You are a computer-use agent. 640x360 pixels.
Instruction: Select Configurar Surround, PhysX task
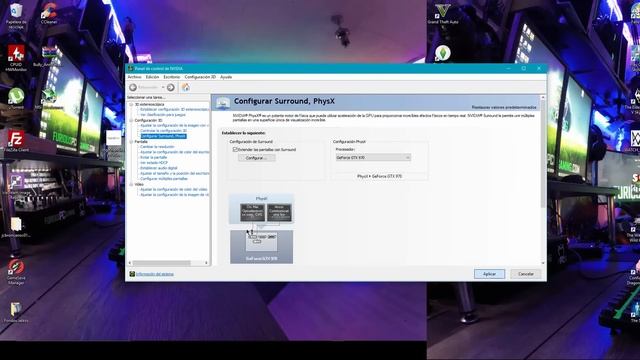pos(163,136)
